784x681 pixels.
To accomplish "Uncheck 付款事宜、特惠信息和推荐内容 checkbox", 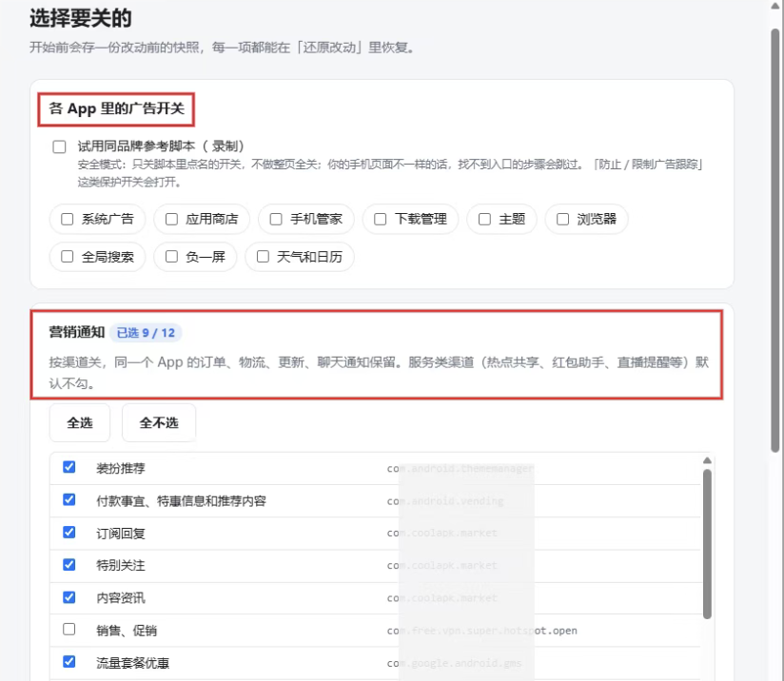I will point(69,499).
